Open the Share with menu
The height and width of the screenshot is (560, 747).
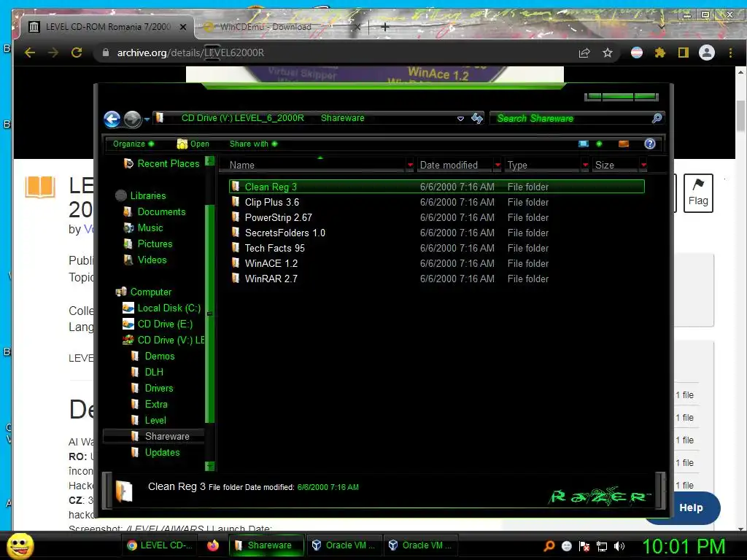tap(253, 144)
